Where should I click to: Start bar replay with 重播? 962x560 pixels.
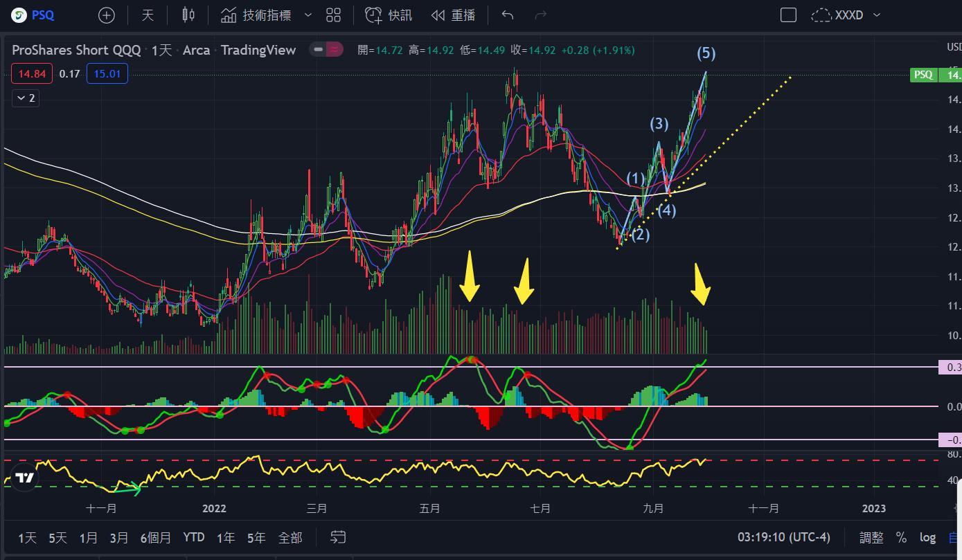(x=453, y=15)
